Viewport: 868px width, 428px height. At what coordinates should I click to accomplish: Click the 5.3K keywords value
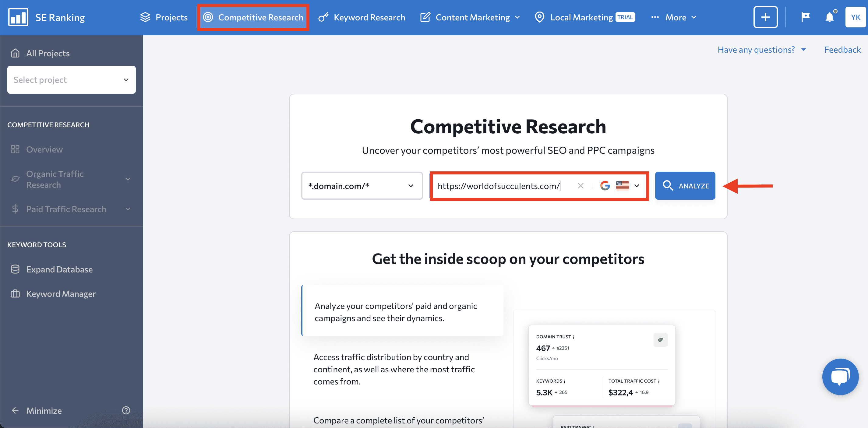[x=544, y=393]
